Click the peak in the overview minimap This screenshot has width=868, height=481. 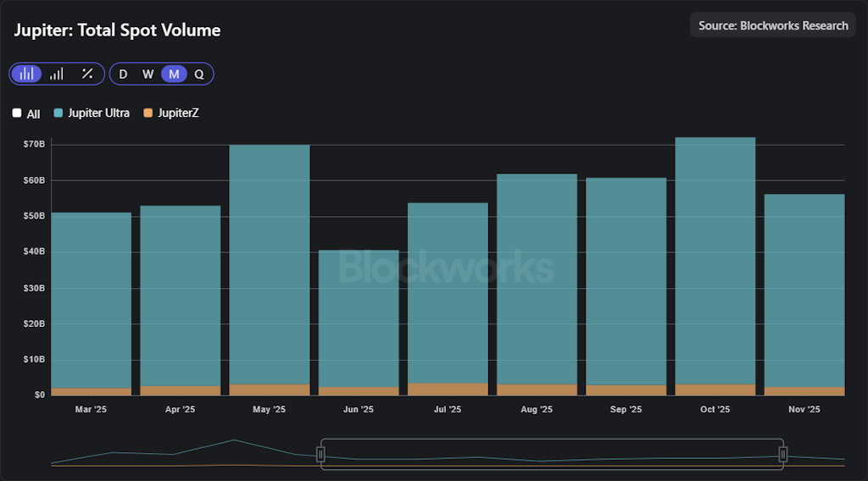point(234,440)
